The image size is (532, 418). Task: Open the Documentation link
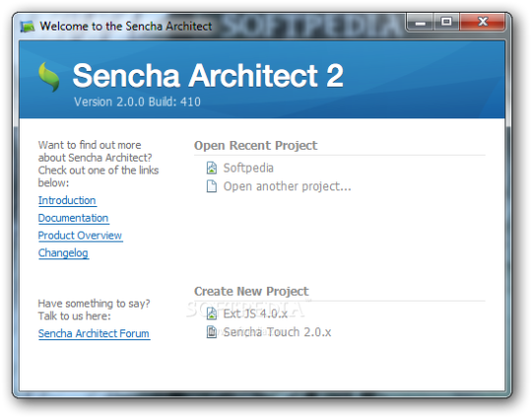pyautogui.click(x=73, y=218)
